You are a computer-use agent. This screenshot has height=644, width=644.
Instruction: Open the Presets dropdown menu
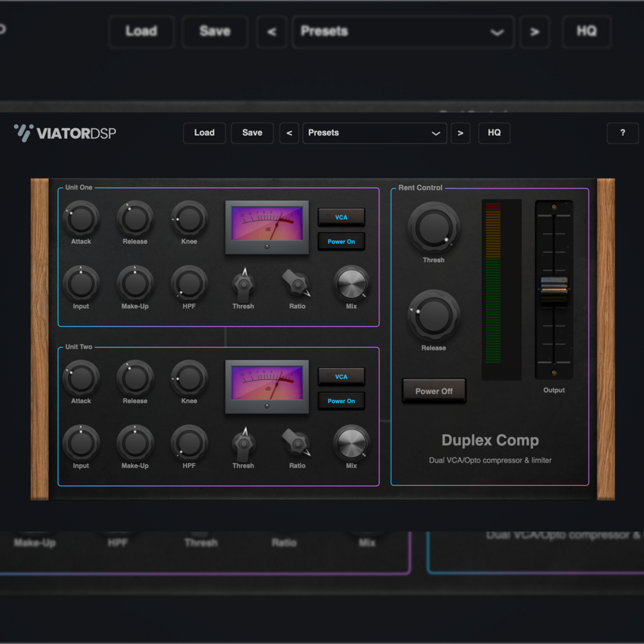pyautogui.click(x=375, y=133)
